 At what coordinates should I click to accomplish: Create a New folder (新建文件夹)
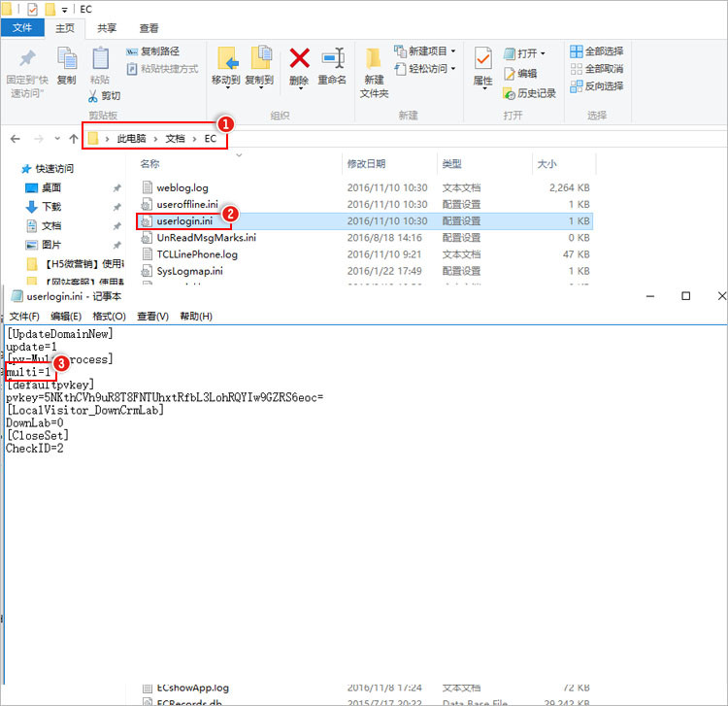click(x=375, y=73)
